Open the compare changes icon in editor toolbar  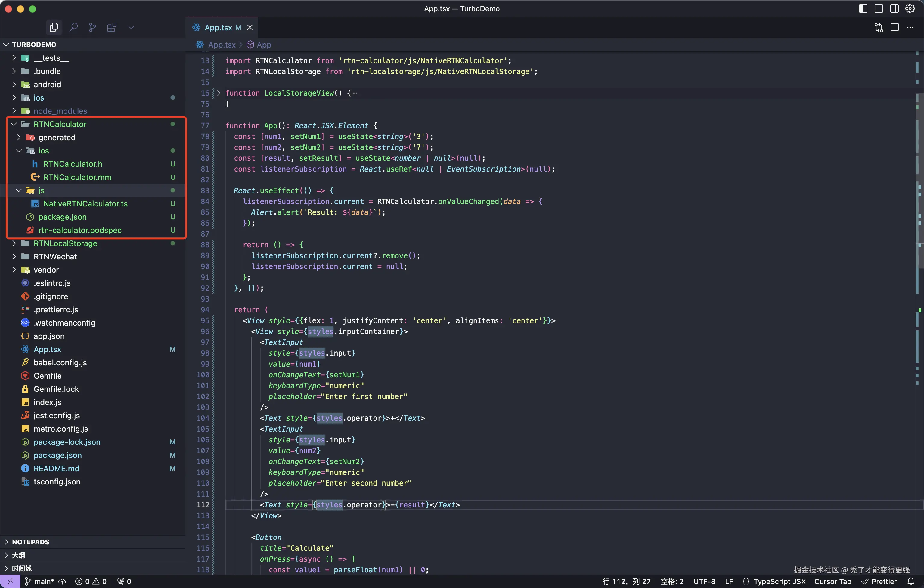[879, 27]
